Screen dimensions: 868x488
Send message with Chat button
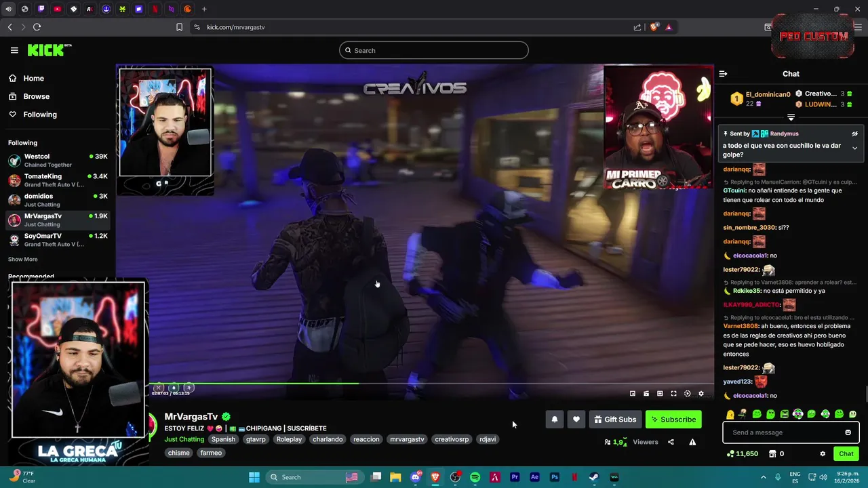(846, 453)
